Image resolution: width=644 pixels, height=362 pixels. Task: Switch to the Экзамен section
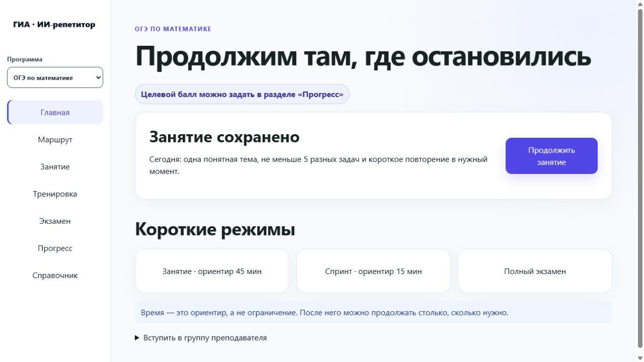point(55,221)
